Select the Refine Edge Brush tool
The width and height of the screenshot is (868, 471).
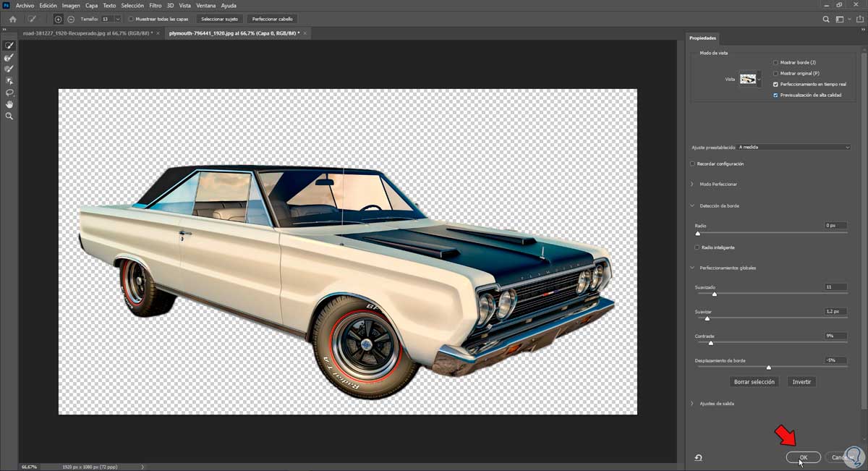click(9, 57)
